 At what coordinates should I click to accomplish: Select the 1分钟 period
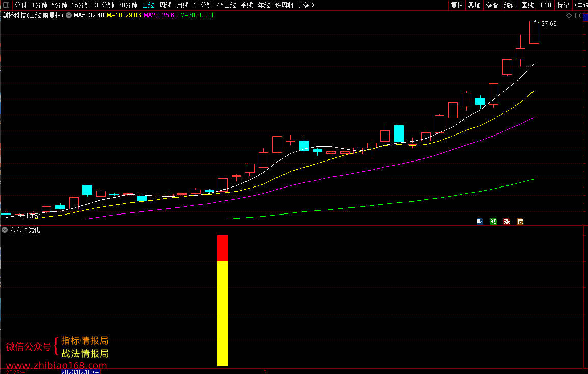[39, 5]
